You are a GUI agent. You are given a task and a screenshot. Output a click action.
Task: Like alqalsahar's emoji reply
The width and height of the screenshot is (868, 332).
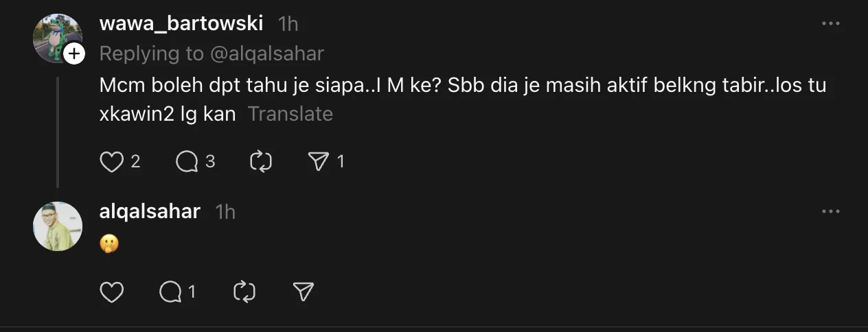(111, 292)
